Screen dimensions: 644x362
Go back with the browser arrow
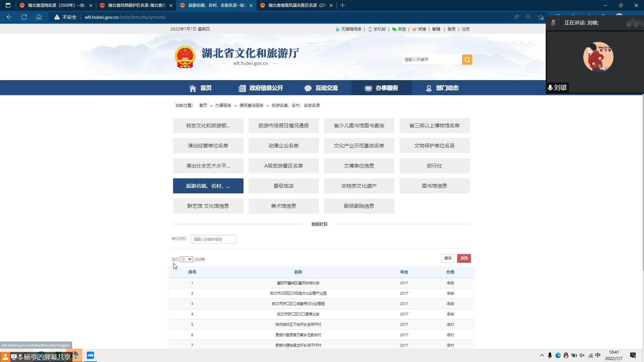[x=9, y=17]
